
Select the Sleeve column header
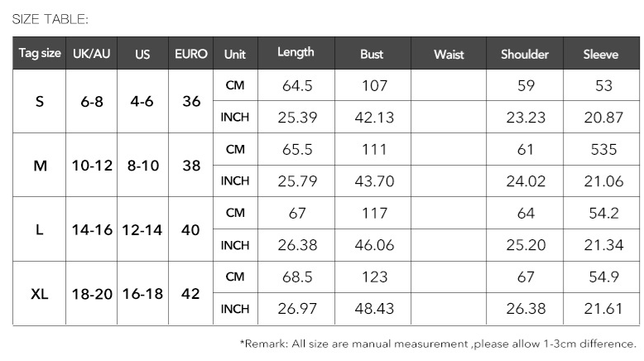tap(601, 54)
